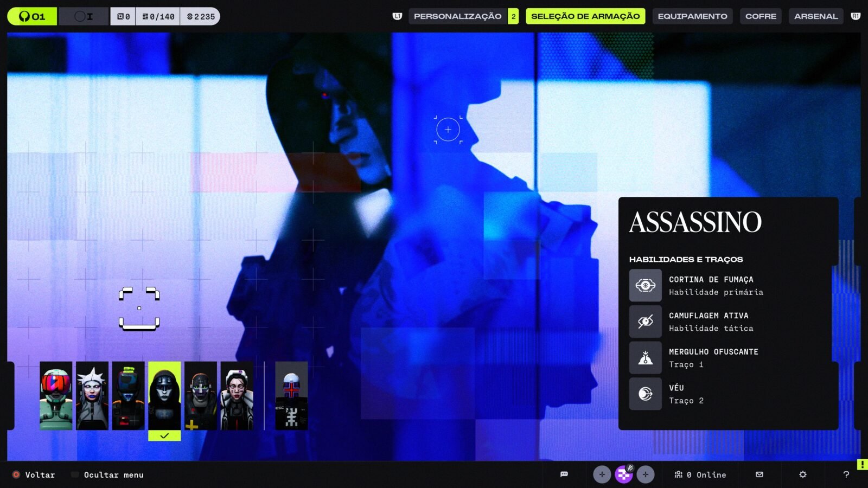This screenshot has width=868, height=488.
Task: Add party member using left plus slot
Action: pos(602,474)
